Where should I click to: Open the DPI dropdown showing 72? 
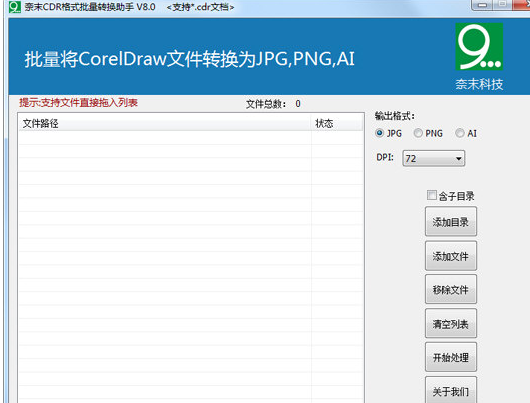tap(434, 158)
